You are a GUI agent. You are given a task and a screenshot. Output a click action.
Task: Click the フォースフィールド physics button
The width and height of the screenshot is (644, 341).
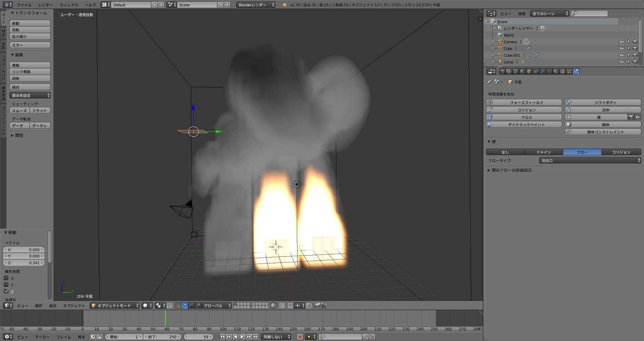[524, 103]
